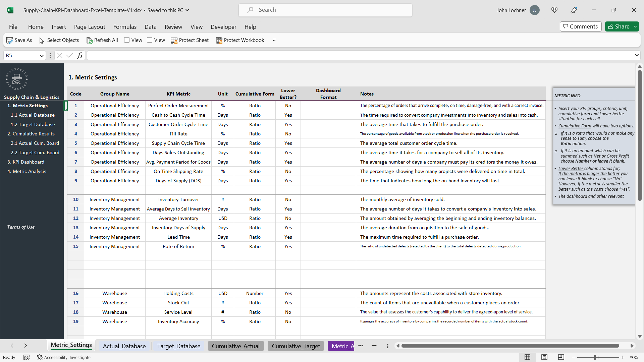Open the John Lochner account avatar

click(x=535, y=10)
